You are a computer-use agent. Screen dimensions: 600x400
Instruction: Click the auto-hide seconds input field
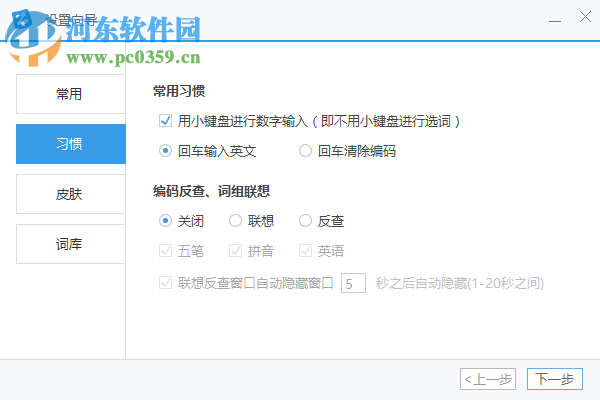tap(353, 283)
